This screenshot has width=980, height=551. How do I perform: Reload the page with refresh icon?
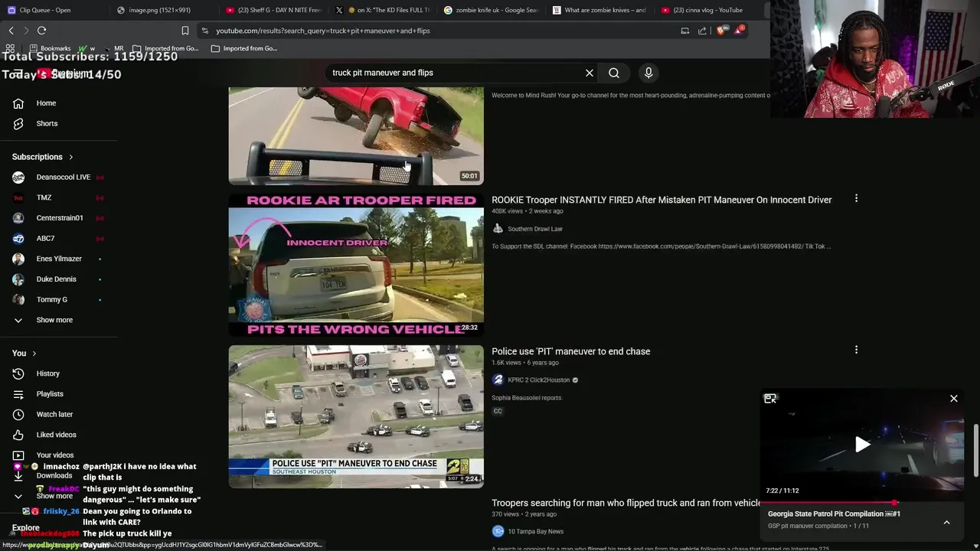pyautogui.click(x=41, y=31)
